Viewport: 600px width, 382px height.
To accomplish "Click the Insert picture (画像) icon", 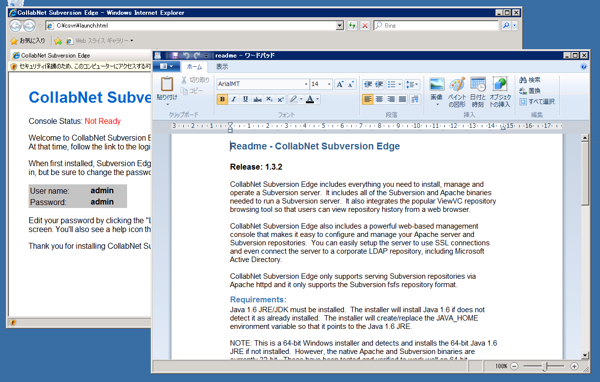I will (x=437, y=84).
